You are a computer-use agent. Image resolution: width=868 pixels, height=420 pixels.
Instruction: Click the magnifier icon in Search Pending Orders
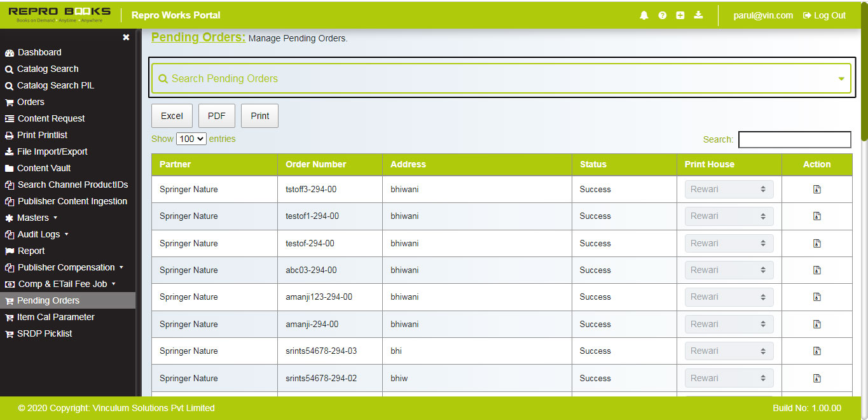coord(163,78)
